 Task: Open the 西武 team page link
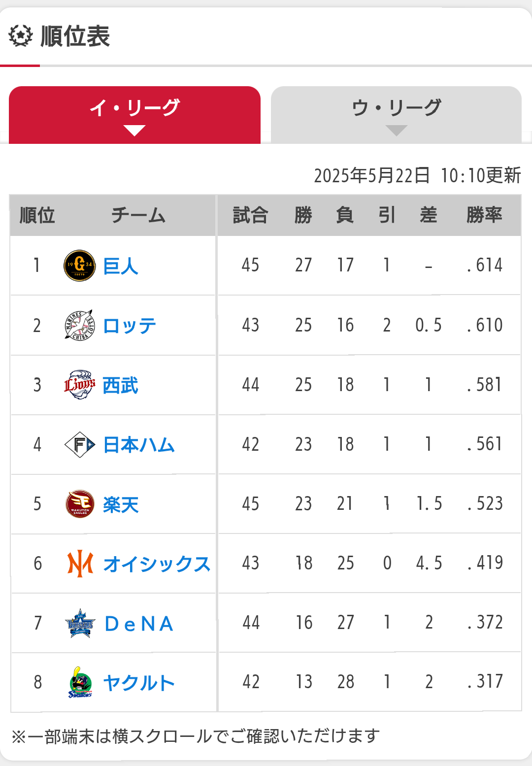point(120,385)
